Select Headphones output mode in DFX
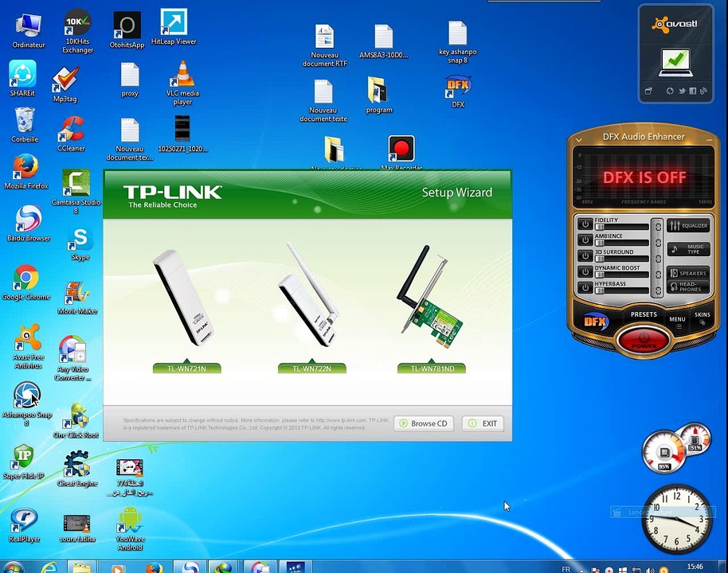The height and width of the screenshot is (573, 728). pyautogui.click(x=688, y=286)
